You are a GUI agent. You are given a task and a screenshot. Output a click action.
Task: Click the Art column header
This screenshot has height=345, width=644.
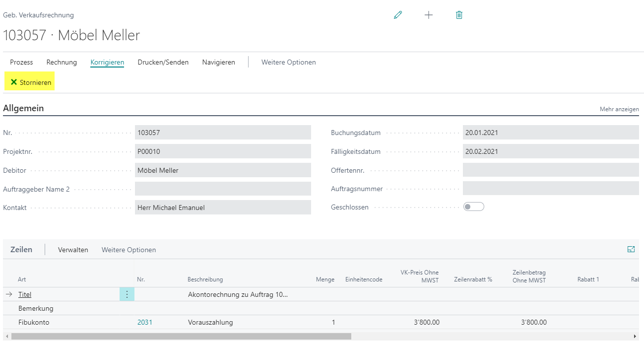pos(22,279)
